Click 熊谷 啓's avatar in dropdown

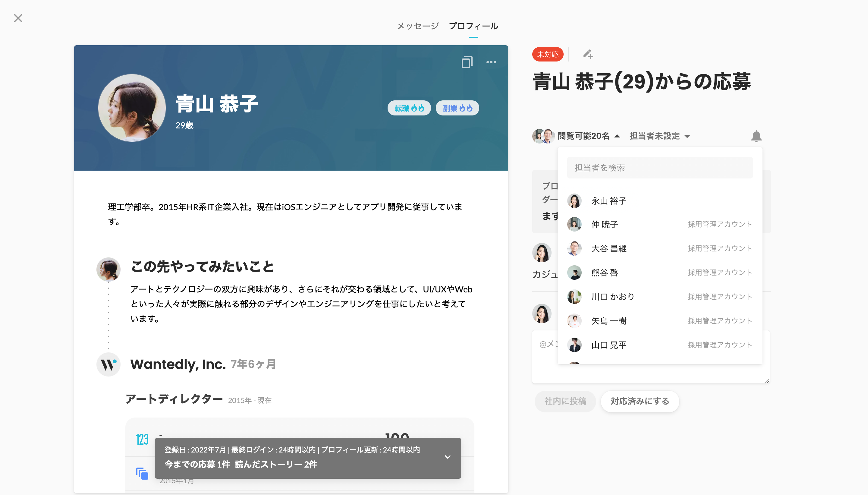coord(574,273)
